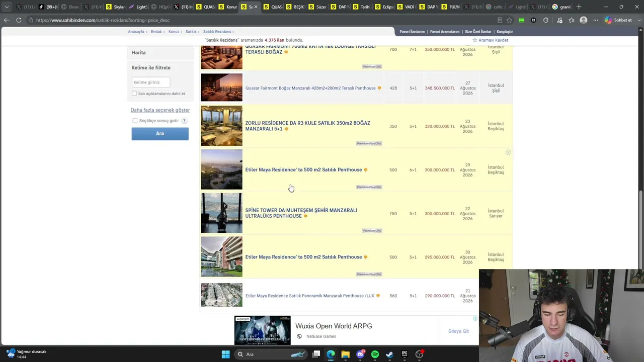Image resolution: width=644 pixels, height=362 pixels.
Task: Open the browser profile avatar
Action: tap(584, 20)
